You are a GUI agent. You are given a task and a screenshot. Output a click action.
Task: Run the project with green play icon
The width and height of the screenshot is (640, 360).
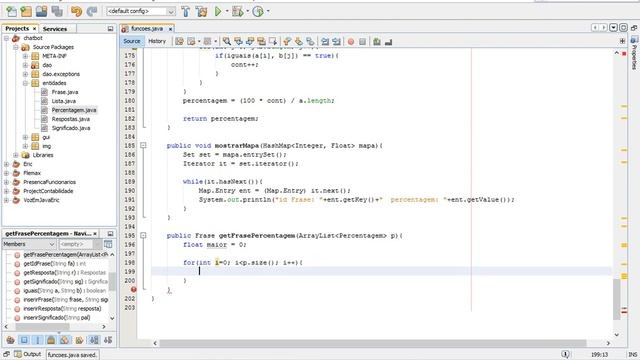218,11
